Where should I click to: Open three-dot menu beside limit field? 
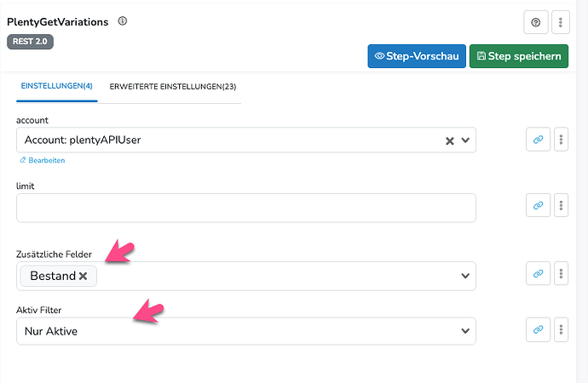click(561, 205)
